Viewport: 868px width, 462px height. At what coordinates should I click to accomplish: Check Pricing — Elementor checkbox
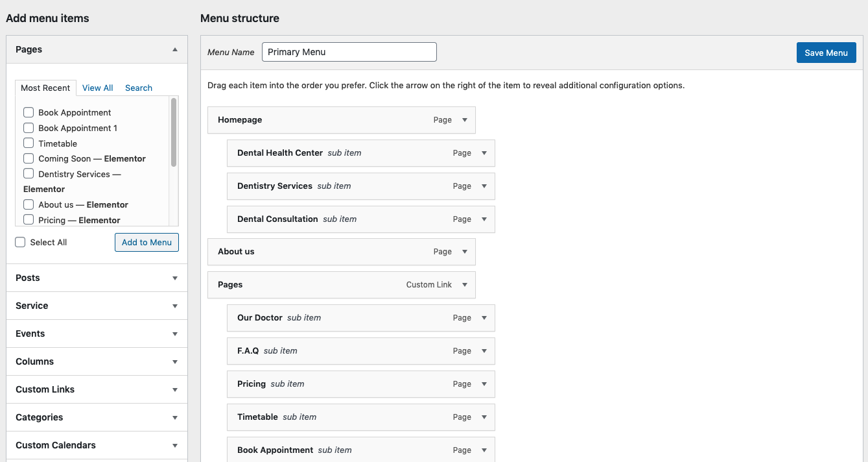pyautogui.click(x=29, y=219)
